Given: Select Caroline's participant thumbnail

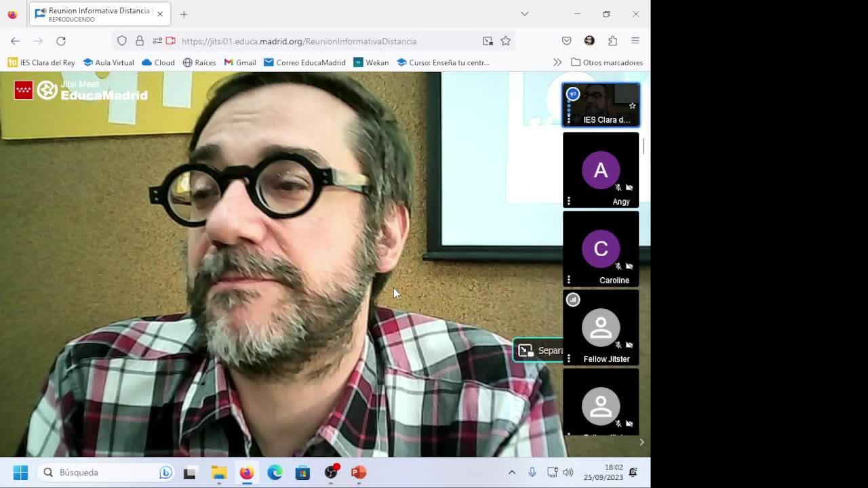Looking at the screenshot, I should (x=601, y=249).
